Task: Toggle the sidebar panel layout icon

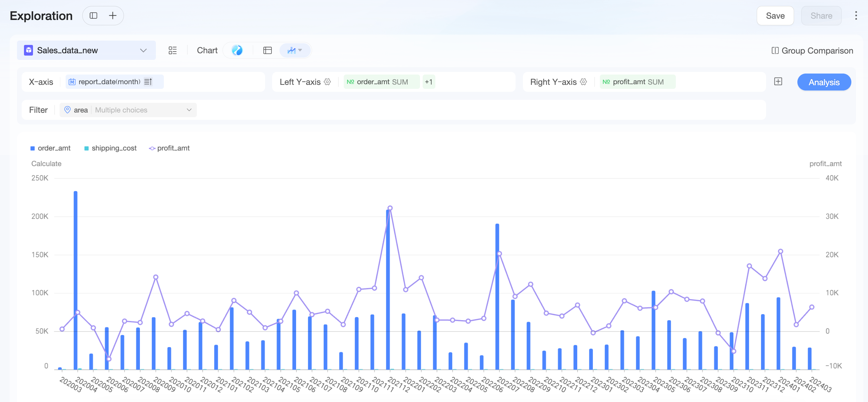Action: (x=94, y=16)
